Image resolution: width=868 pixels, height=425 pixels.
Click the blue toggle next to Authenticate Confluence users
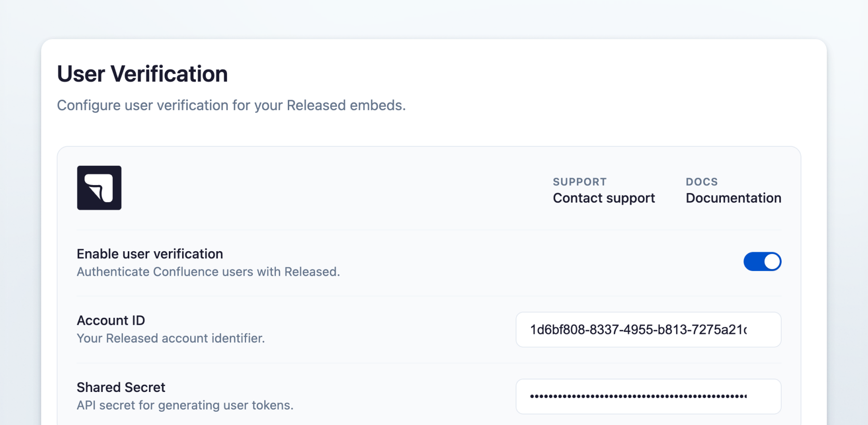762,261
